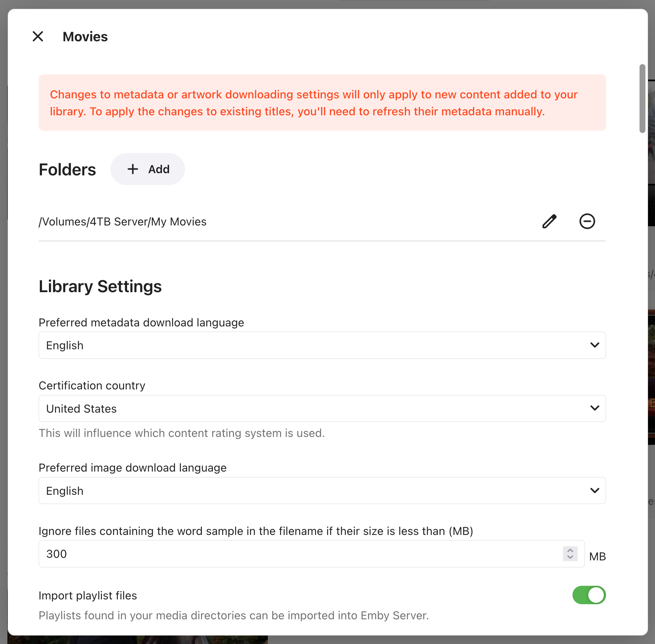Open Preferred metadata download language dropdown
Screen dimensions: 655x644
pyautogui.click(x=322, y=345)
